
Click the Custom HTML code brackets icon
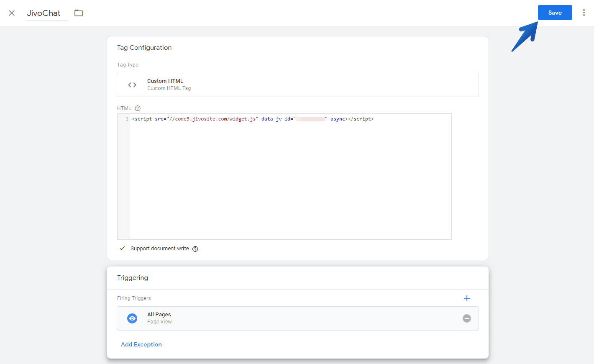(x=132, y=85)
